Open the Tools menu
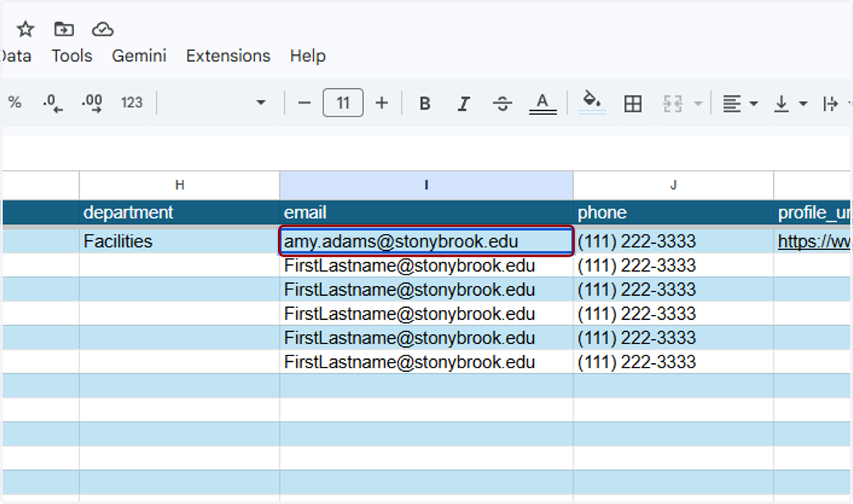The height and width of the screenshot is (504, 853). [72, 56]
